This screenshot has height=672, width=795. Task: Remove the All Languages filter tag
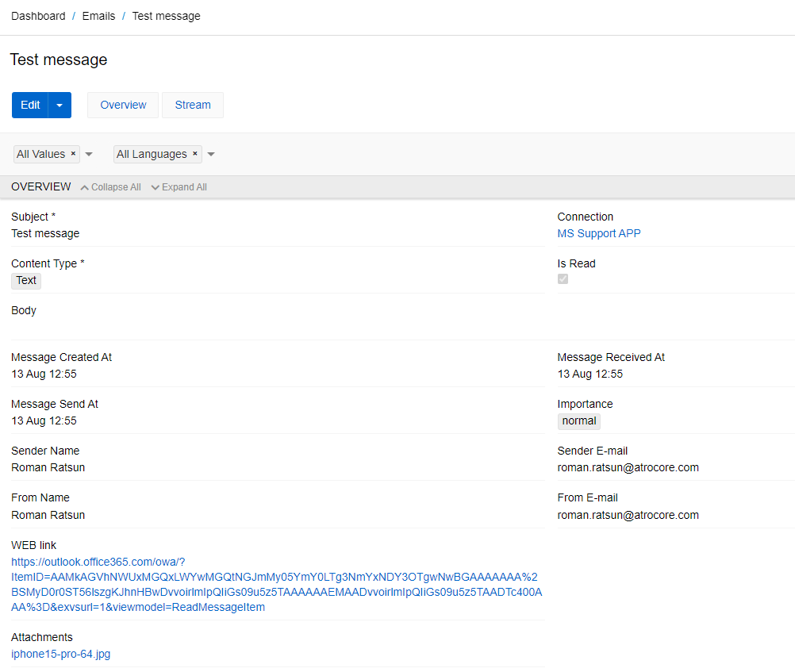tap(194, 154)
